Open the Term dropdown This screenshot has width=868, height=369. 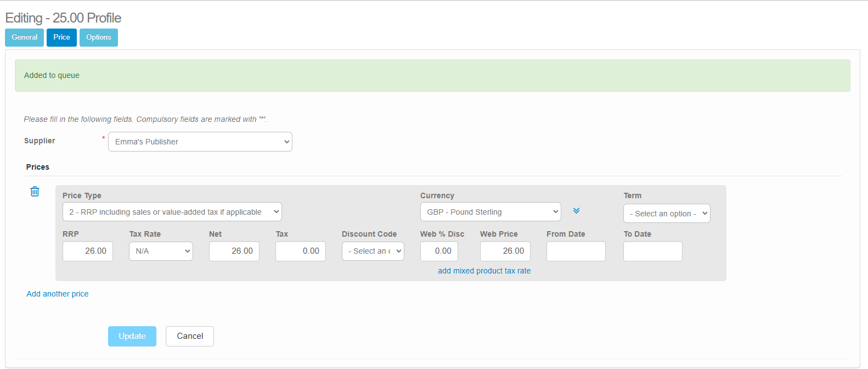coord(667,214)
